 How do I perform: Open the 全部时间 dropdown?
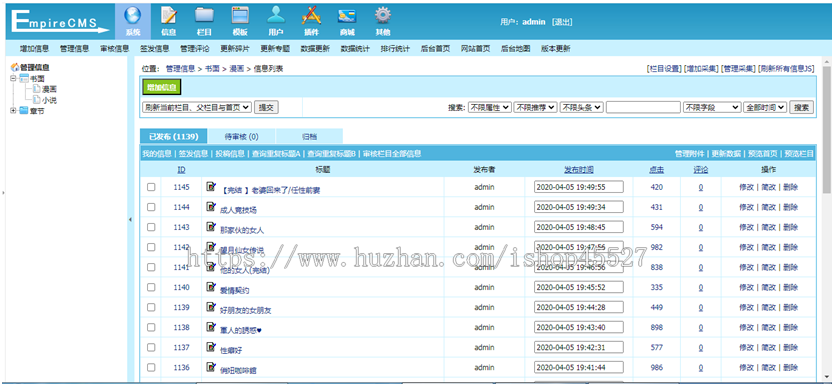click(765, 107)
